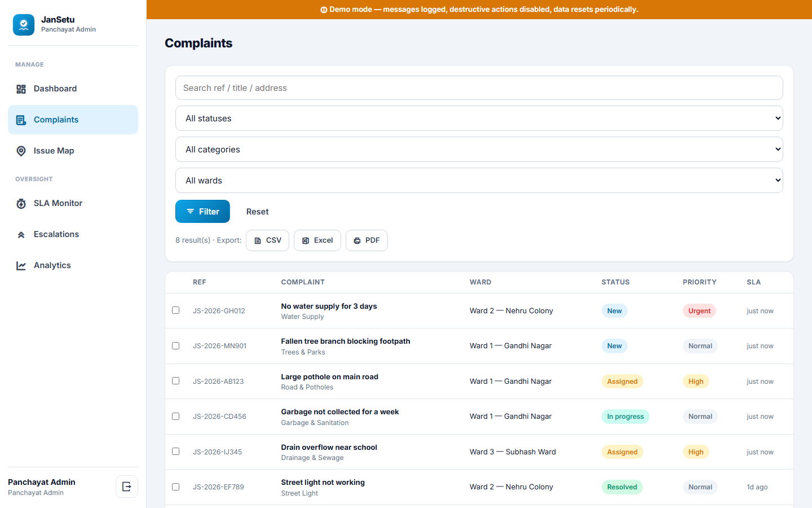Click the Dashboard grid icon
The width and height of the screenshot is (812, 508).
coord(21,89)
